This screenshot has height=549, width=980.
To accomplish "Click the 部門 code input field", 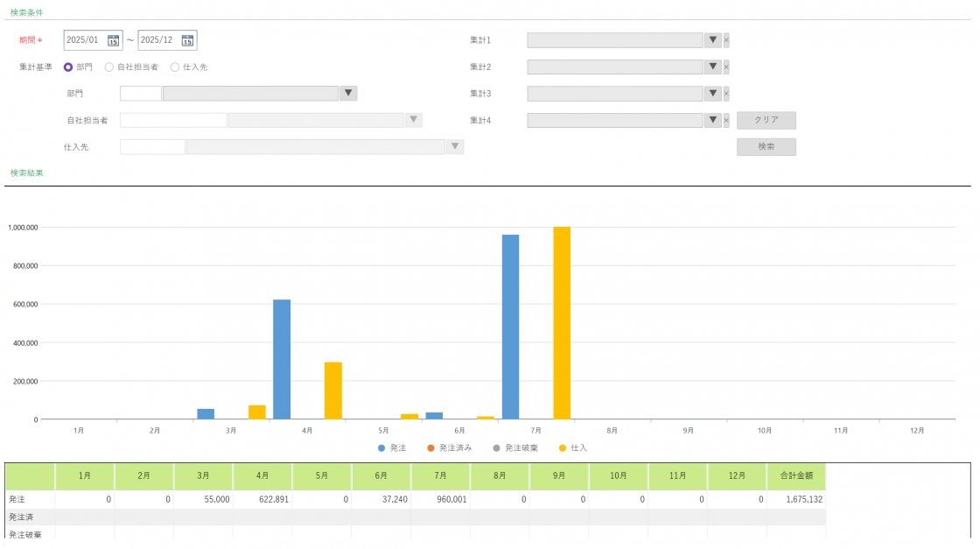I will 141,94.
